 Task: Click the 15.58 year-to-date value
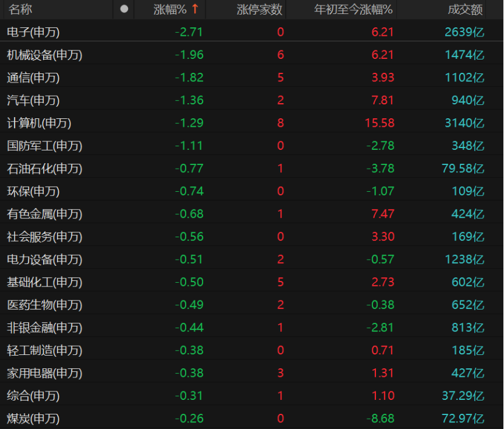(x=380, y=123)
